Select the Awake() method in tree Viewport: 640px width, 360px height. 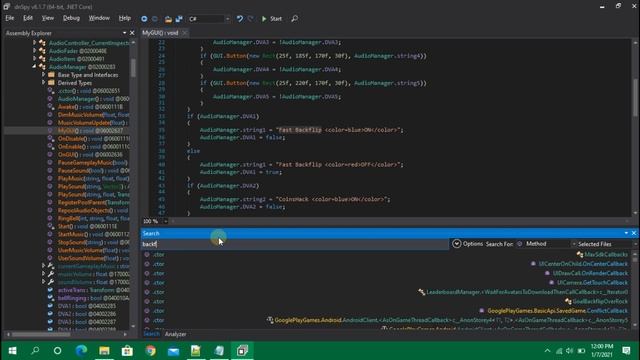90,107
